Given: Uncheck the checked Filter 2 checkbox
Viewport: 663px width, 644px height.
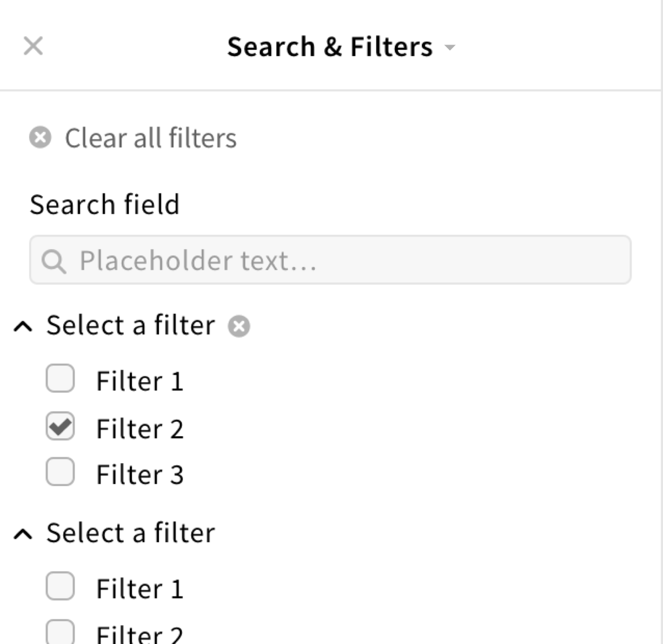Looking at the screenshot, I should tap(60, 427).
